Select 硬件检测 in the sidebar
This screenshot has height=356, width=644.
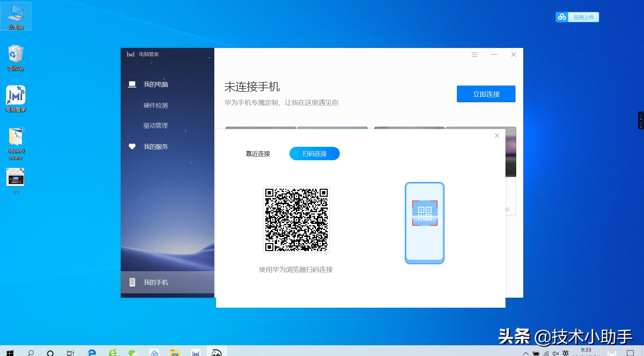[155, 105]
